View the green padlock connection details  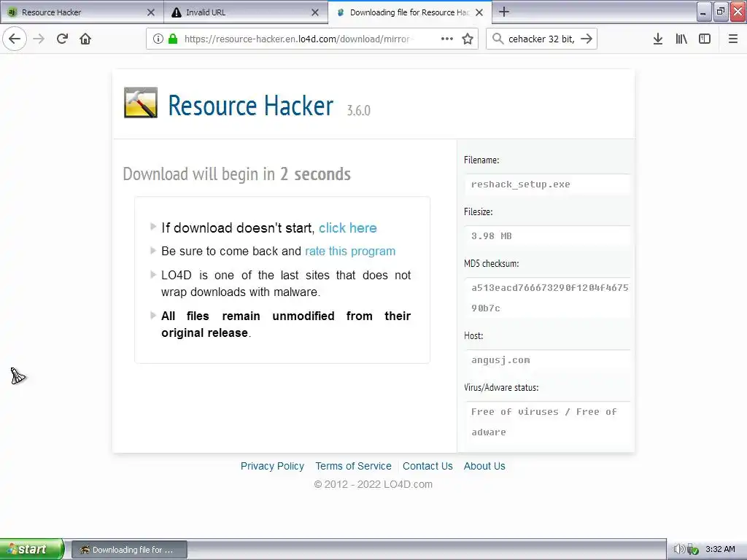(173, 39)
